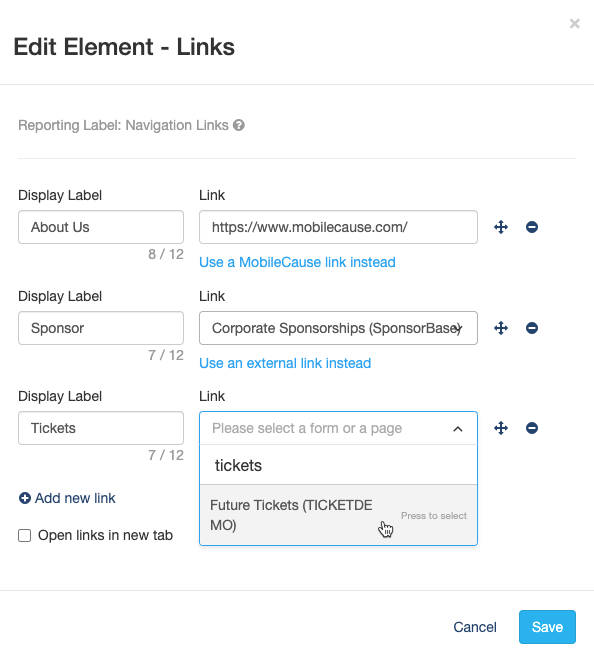594x662 pixels.
Task: Focus the About Us display label field
Action: [101, 227]
